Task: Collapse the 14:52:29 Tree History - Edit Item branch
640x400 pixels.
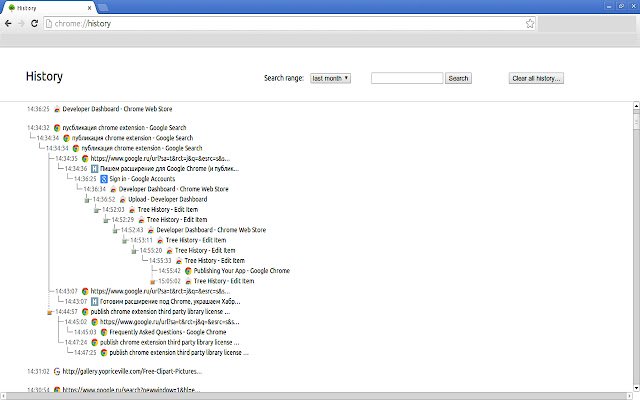Action: (106, 220)
